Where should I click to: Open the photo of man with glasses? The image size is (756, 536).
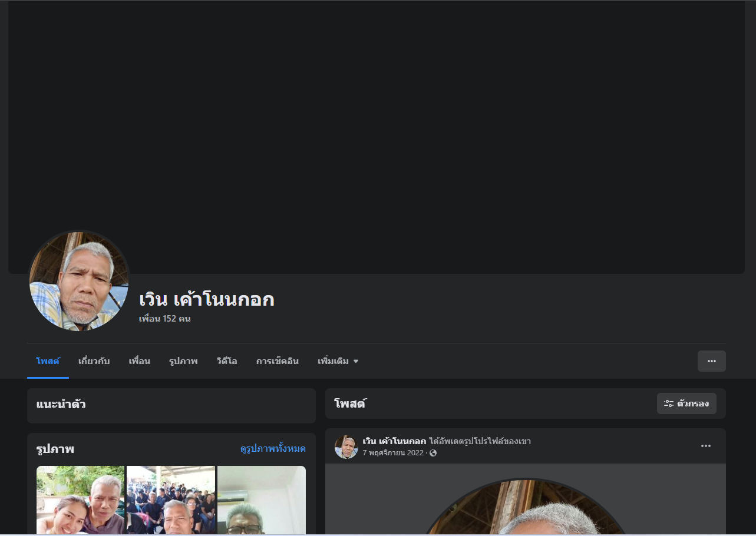coord(262,500)
